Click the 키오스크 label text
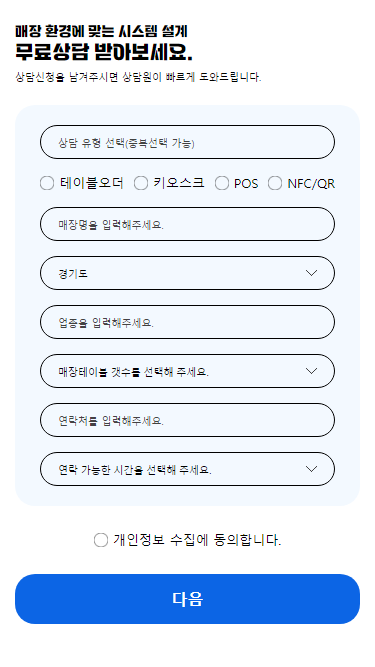 [x=179, y=183]
